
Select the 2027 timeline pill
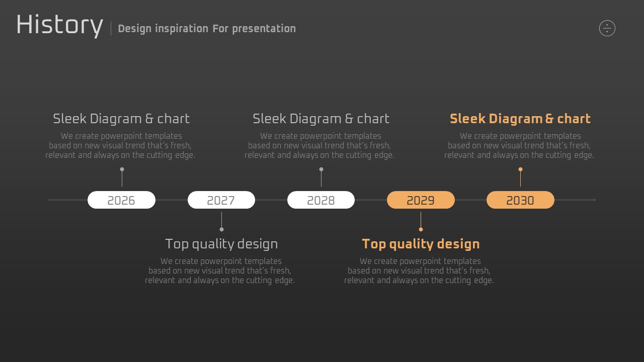[221, 200]
